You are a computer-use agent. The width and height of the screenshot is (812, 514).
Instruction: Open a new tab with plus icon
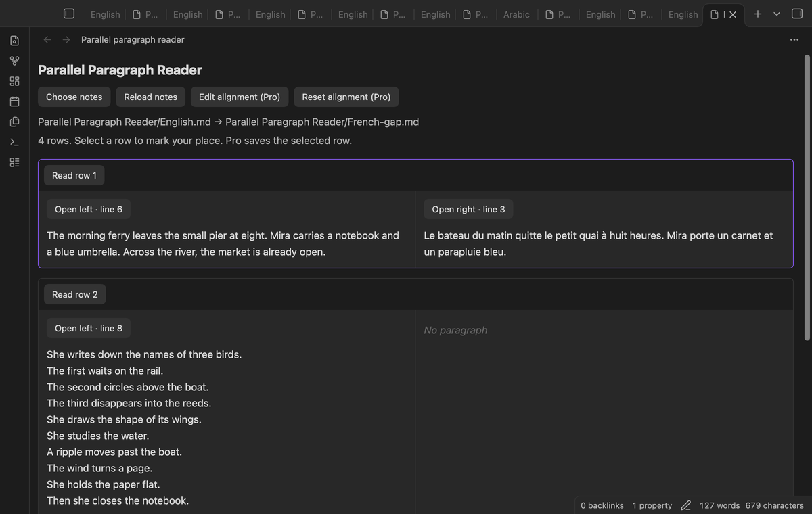point(758,14)
